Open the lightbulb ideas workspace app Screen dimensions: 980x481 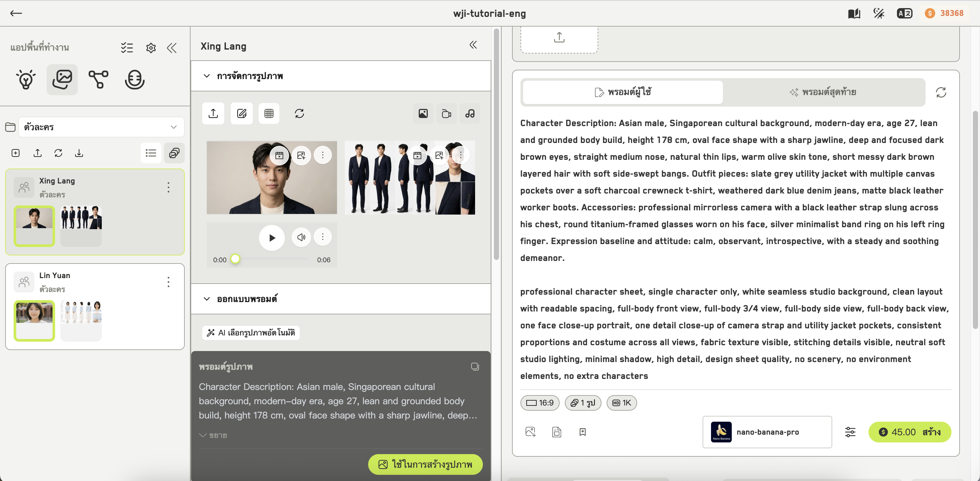26,79
